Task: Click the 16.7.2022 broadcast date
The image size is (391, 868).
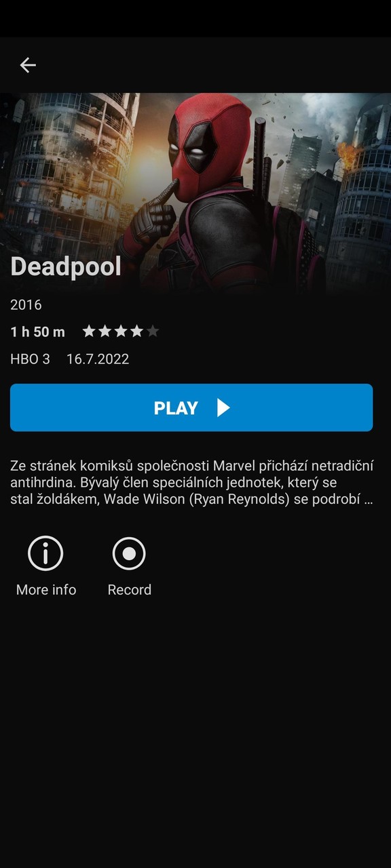Action: [x=98, y=359]
